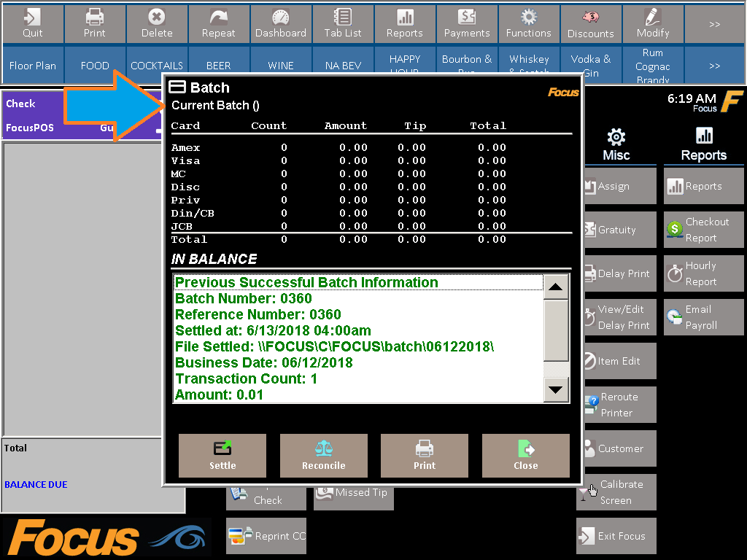This screenshot has width=747, height=560.
Task: Open the Dashboard
Action: [281, 24]
